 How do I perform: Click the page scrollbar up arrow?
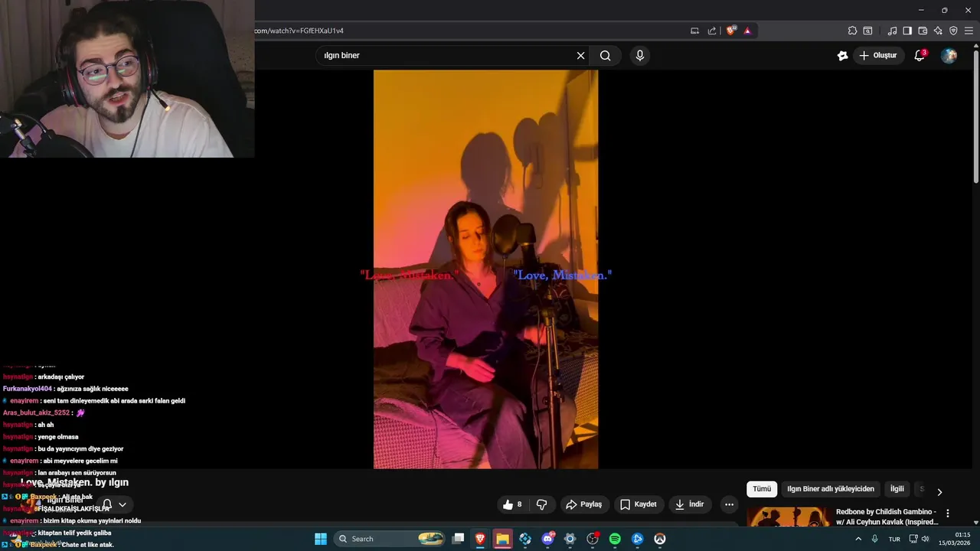coord(976,45)
